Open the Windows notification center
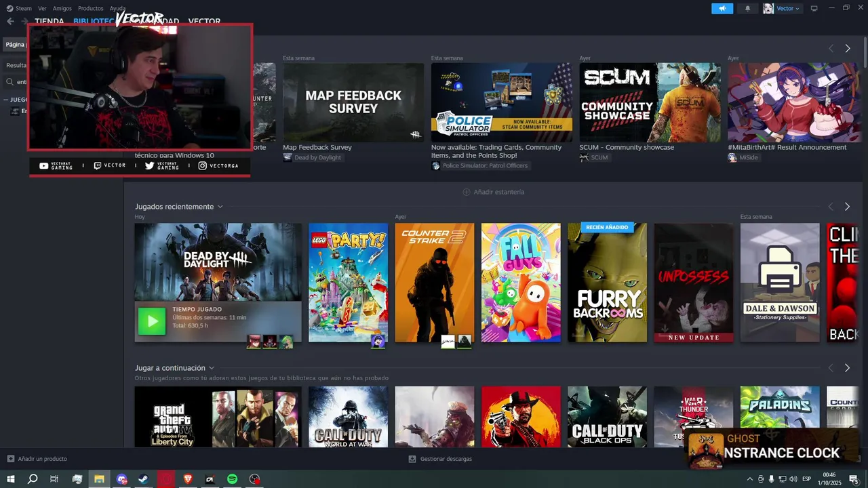 (854, 479)
